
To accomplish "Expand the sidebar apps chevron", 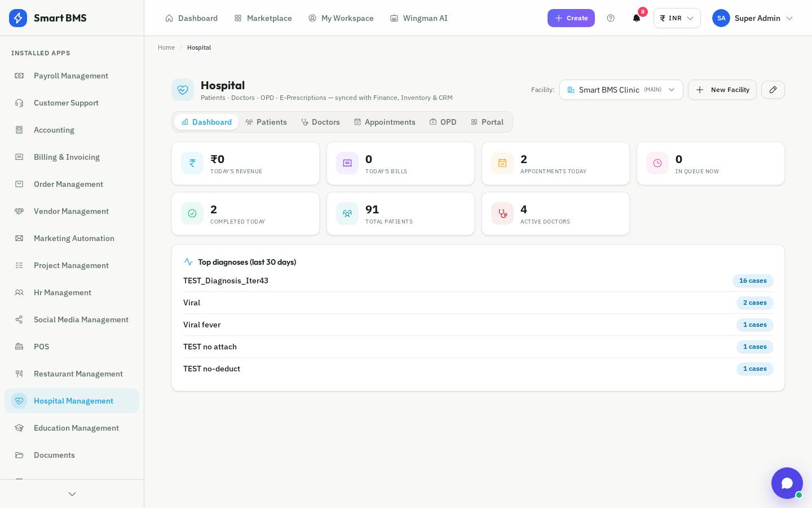I will tap(72, 494).
